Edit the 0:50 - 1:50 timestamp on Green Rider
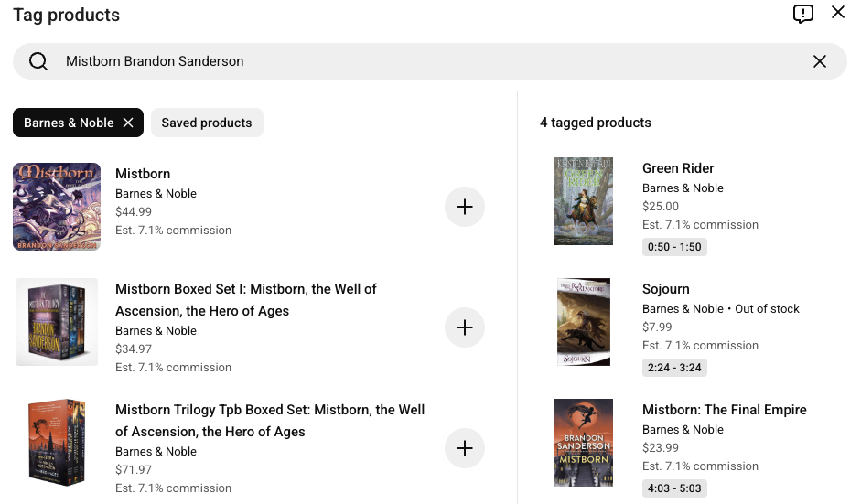This screenshot has width=861, height=504. (674, 247)
